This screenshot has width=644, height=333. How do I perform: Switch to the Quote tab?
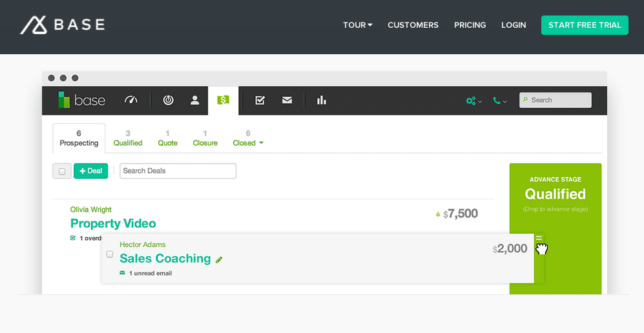pyautogui.click(x=168, y=138)
